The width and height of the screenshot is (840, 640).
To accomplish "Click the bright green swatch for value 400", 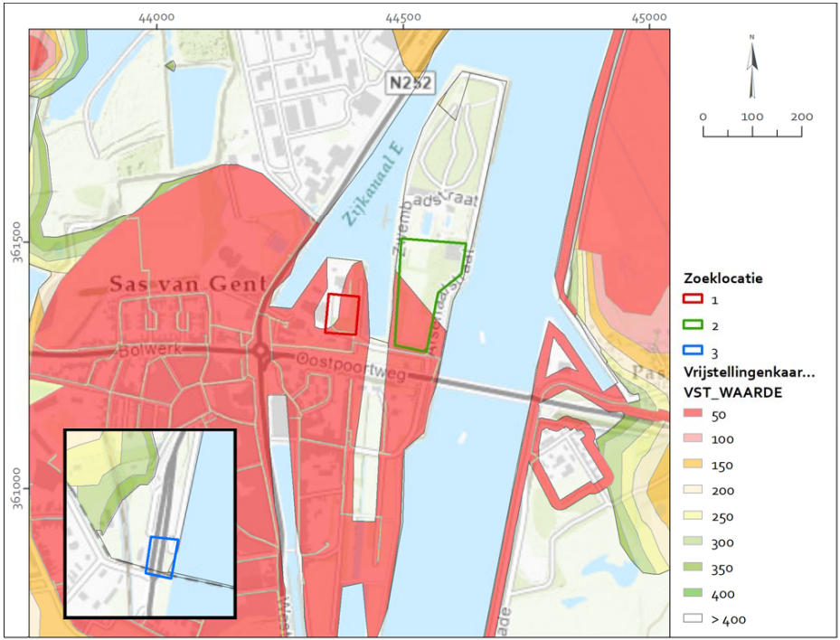I will [x=693, y=593].
